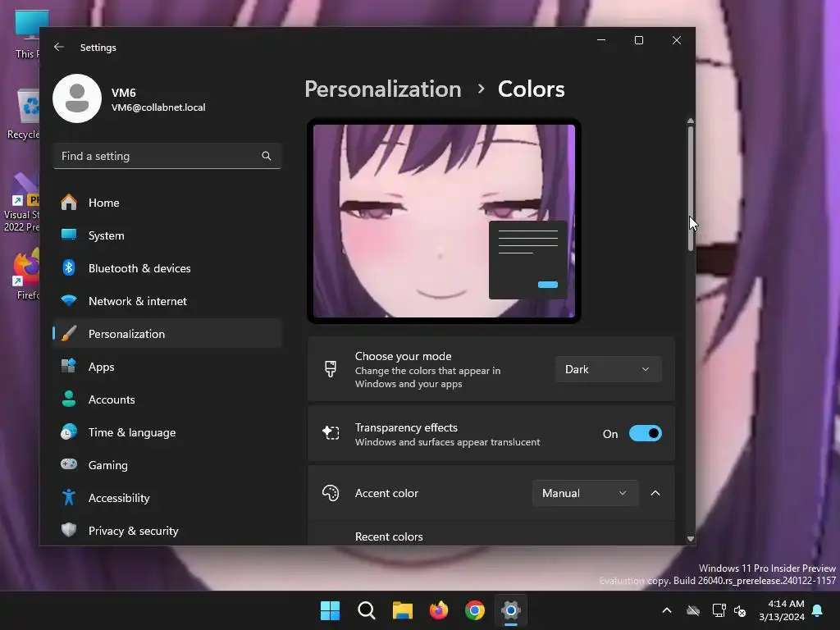Open File Explorer from taskbar
This screenshot has height=630, width=840.
(x=402, y=610)
